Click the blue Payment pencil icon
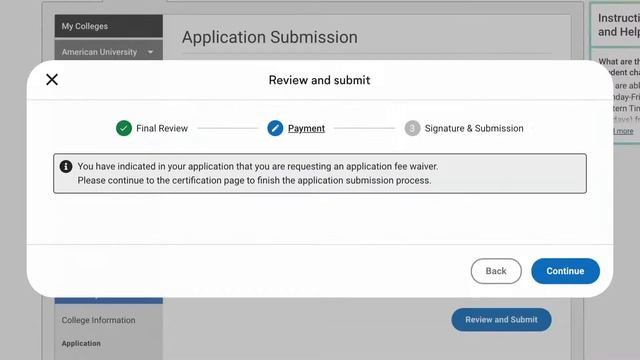 (275, 128)
